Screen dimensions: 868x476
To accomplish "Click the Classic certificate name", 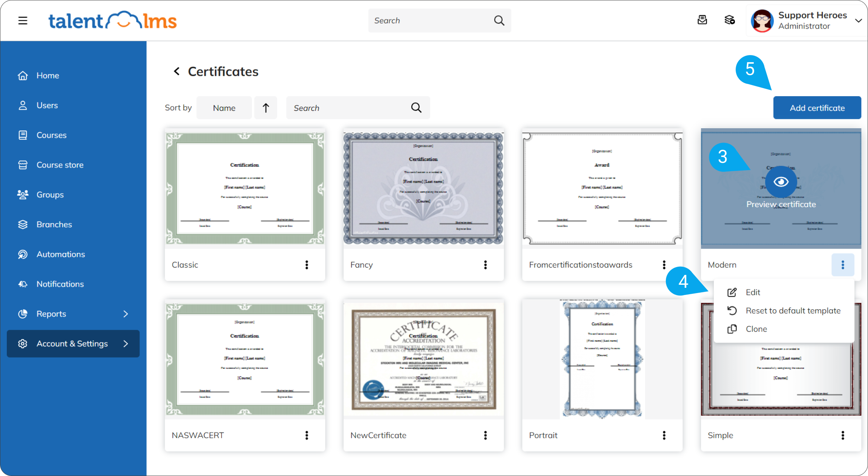I will coord(185,265).
